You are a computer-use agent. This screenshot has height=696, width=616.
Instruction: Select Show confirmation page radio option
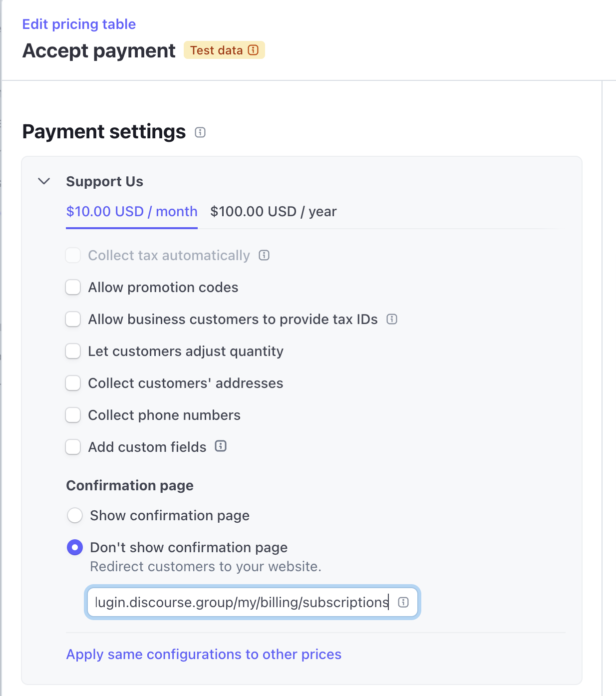[x=75, y=515]
